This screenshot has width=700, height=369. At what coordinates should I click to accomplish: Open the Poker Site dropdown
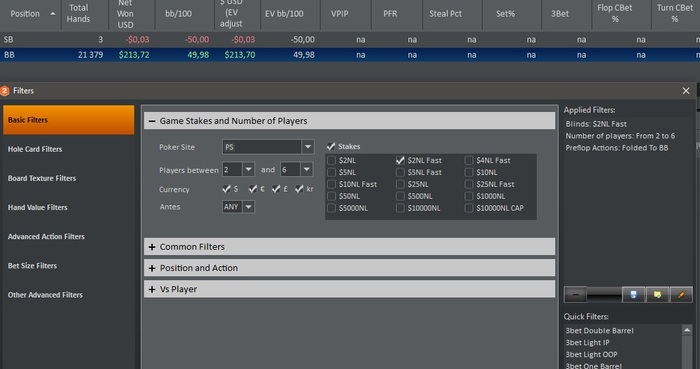point(308,147)
